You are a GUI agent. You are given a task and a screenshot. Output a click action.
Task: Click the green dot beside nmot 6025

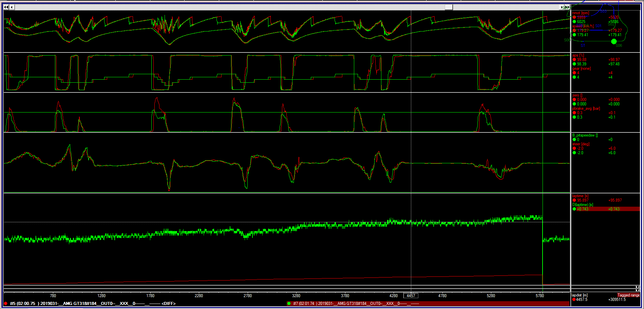tap(574, 22)
